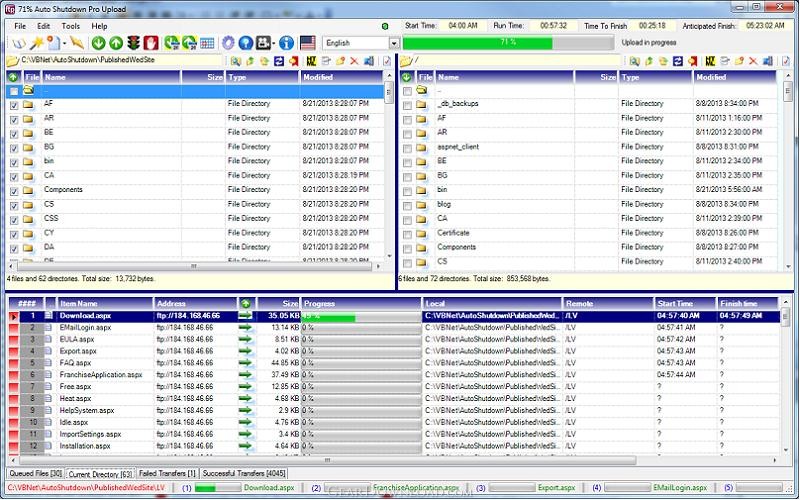Open the File menu
This screenshot has height=500, width=800.
pos(20,26)
